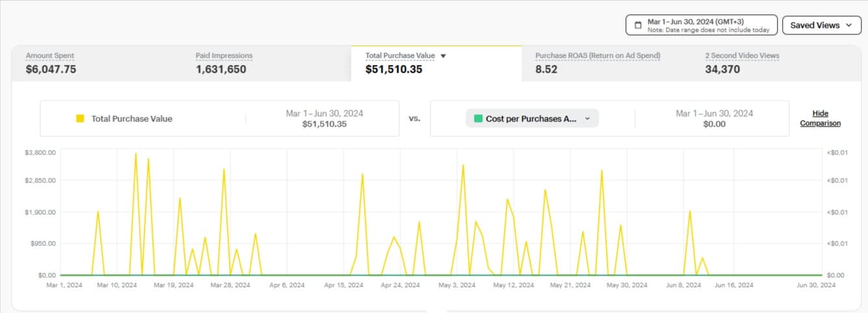Click the calendar icon in date picker
This screenshot has height=313, width=868.
point(638,25)
